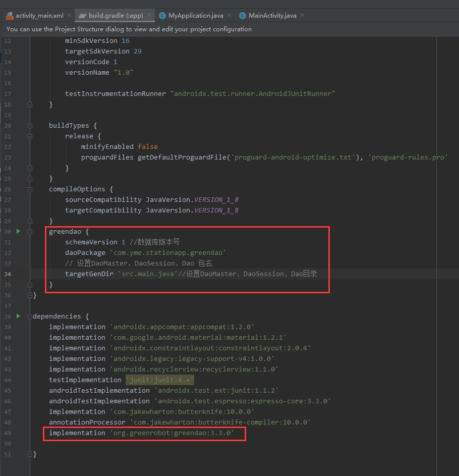Image resolution: width=459 pixels, height=476 pixels.
Task: Toggle a breakpoint on line 22 gutter
Action: click(23, 146)
